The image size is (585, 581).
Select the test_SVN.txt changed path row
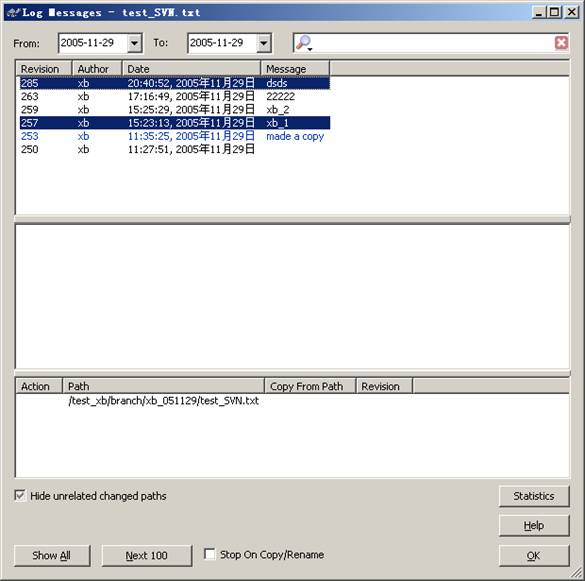[x=163, y=401]
